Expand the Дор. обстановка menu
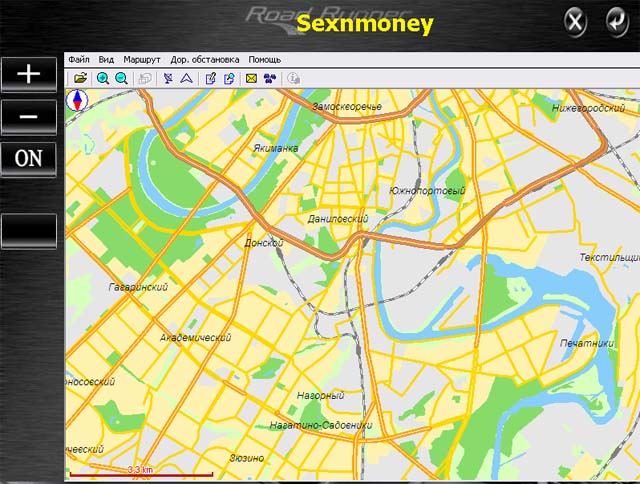This screenshot has width=640, height=484. [204, 60]
